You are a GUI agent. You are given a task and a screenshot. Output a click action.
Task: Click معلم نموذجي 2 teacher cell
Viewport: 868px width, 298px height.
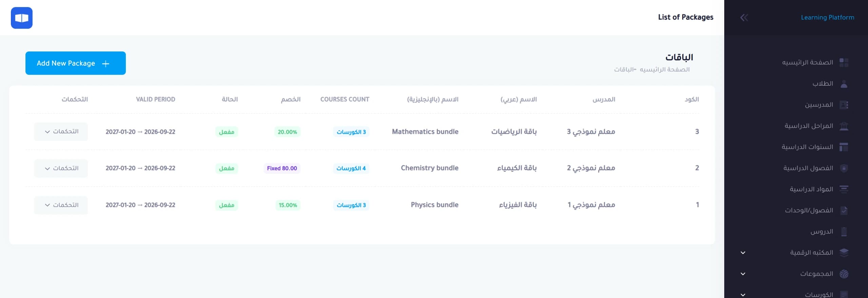[591, 168]
